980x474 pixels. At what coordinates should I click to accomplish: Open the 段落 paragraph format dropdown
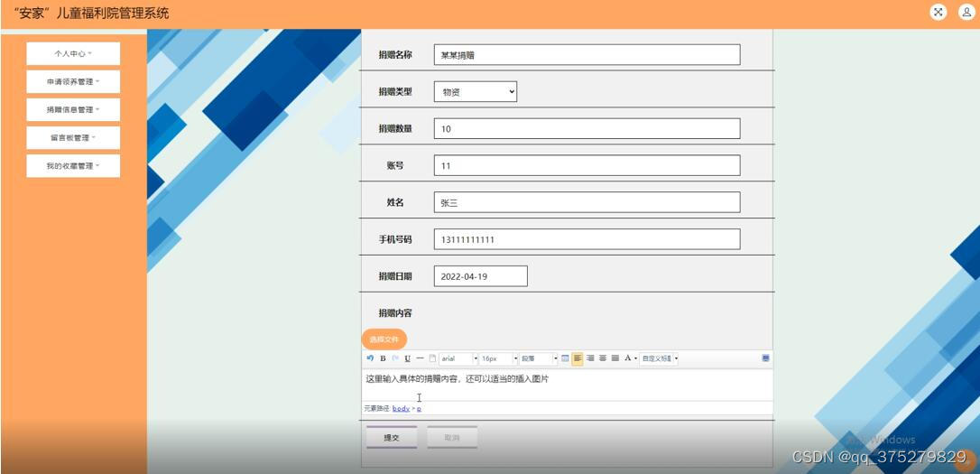tap(538, 358)
